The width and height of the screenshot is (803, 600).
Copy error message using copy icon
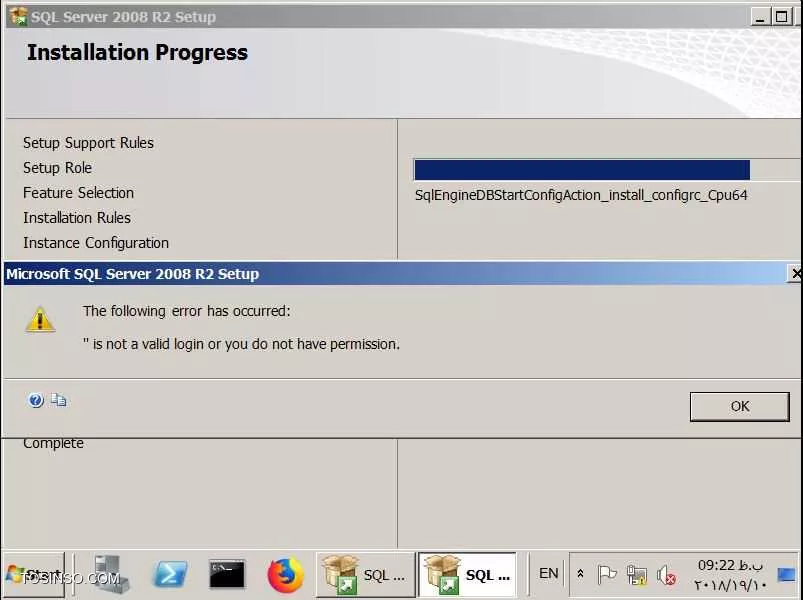[58, 400]
